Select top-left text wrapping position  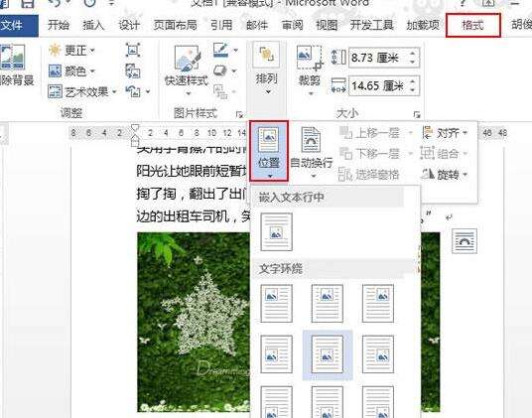click(x=277, y=303)
